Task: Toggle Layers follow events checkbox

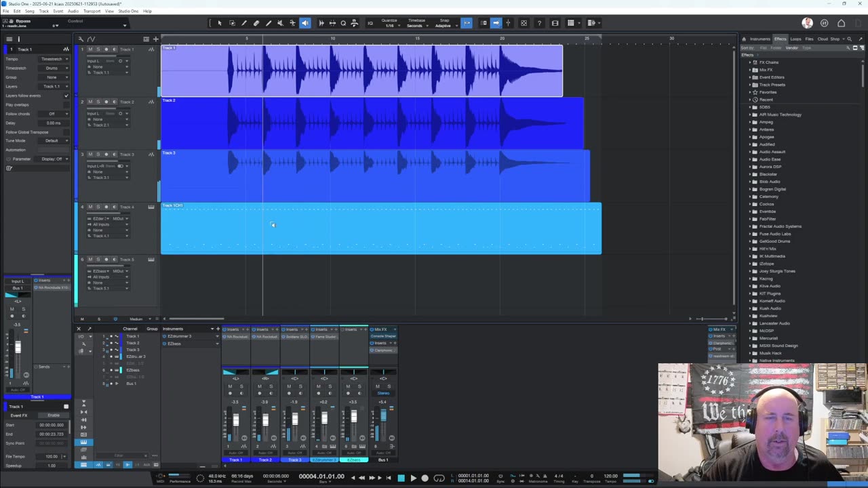Action: [x=66, y=96]
